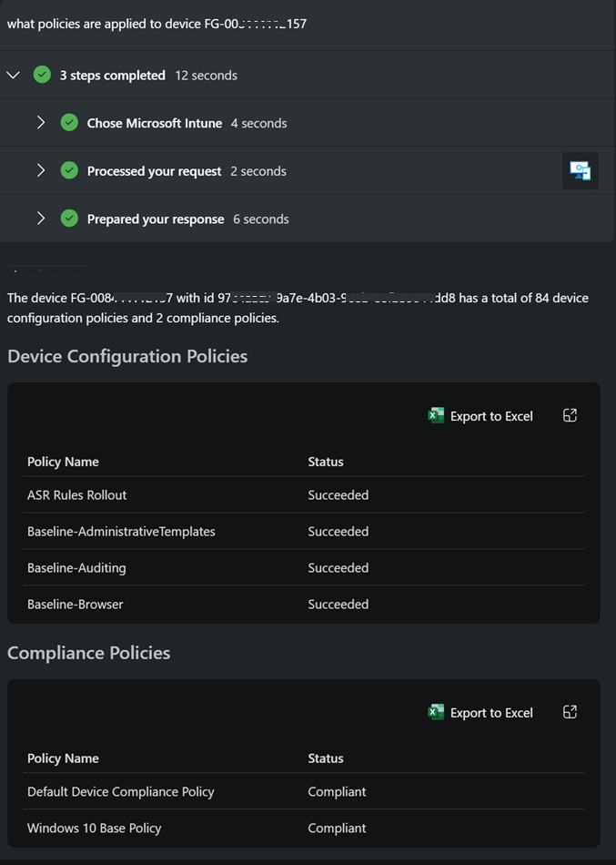This screenshot has height=865, width=616.
Task: Click Status header in Device Configuration table
Action: coord(326,462)
